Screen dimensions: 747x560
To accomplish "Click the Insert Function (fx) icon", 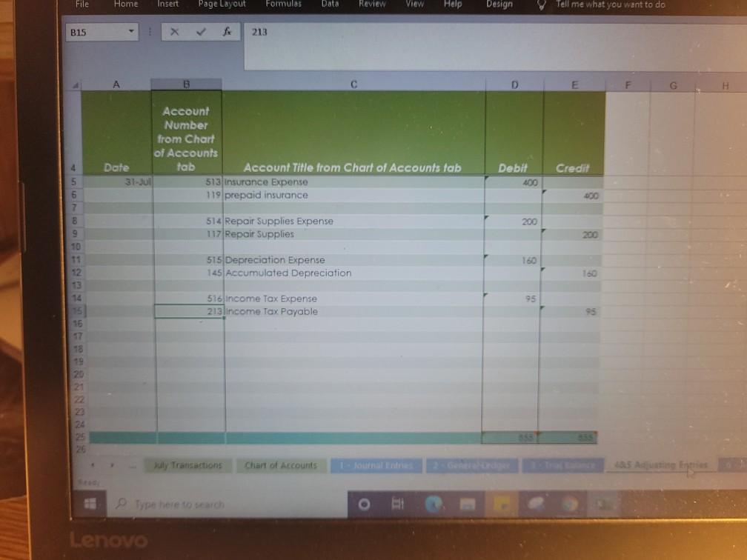I will tap(226, 33).
